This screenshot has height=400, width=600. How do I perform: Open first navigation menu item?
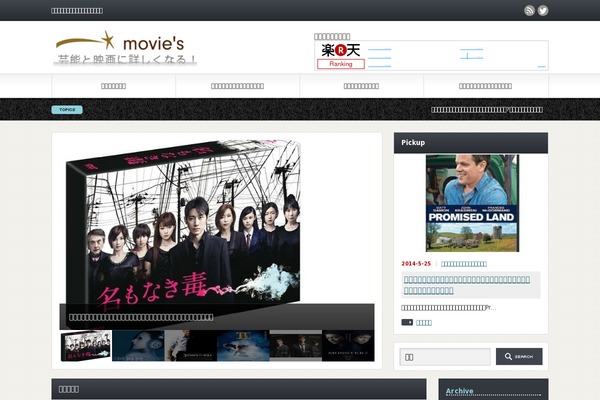114,86
